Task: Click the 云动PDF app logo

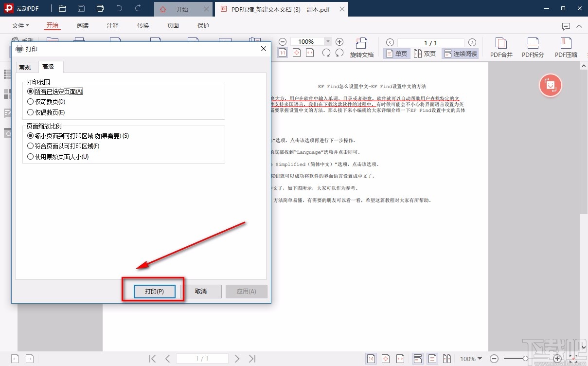Action: pos(8,8)
